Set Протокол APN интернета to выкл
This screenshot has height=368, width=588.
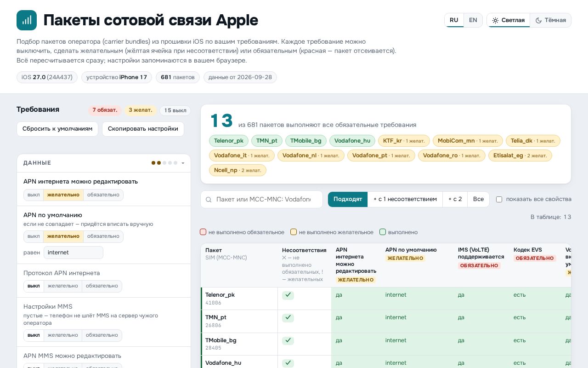[34, 286]
